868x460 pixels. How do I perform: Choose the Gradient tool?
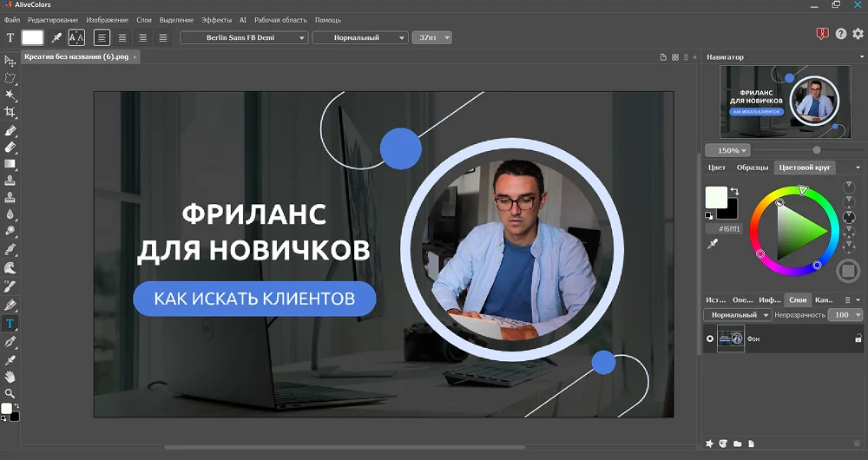[10, 163]
